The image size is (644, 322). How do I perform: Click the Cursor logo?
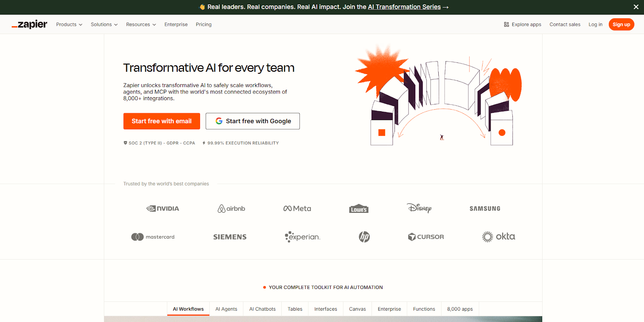(426, 237)
